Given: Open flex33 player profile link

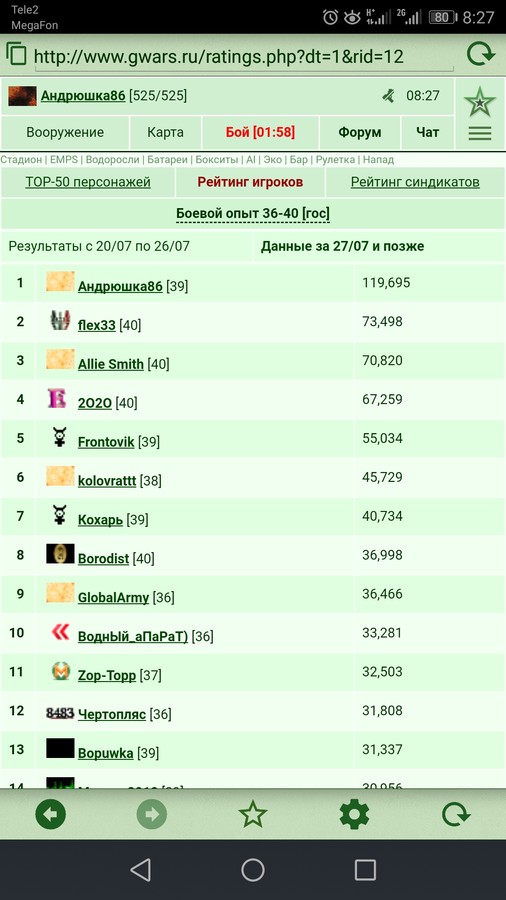Looking at the screenshot, I should click(96, 325).
